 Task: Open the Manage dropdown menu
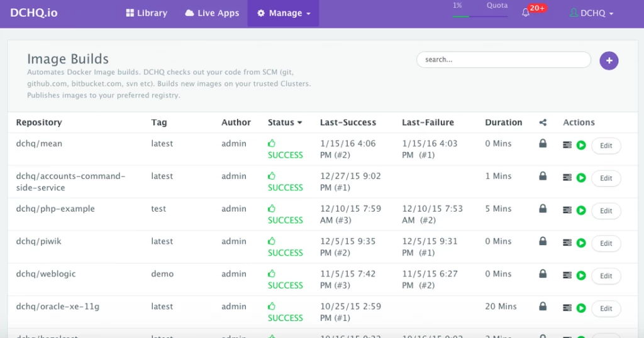click(283, 13)
